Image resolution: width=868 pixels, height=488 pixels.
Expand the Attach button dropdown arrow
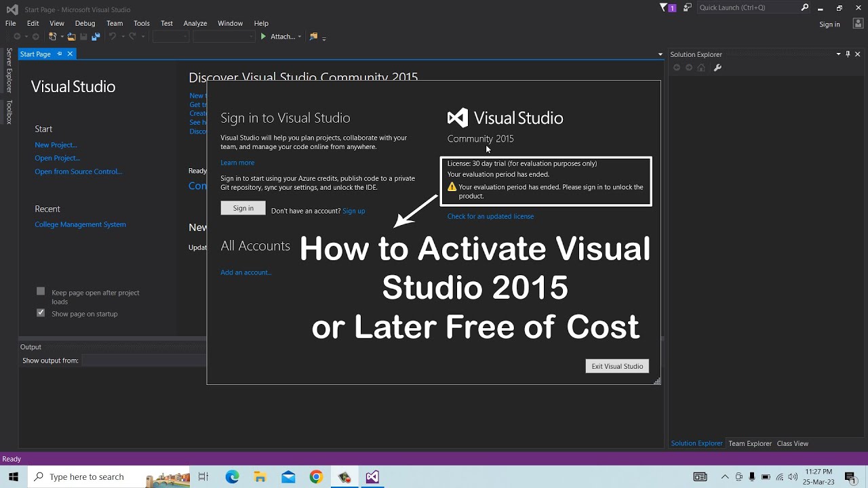tap(299, 37)
